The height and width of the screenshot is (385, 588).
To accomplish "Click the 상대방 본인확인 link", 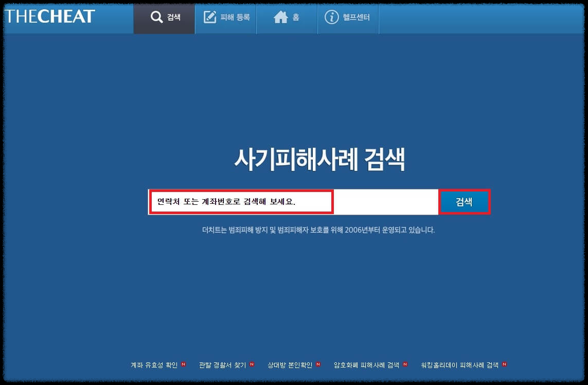I will point(289,364).
